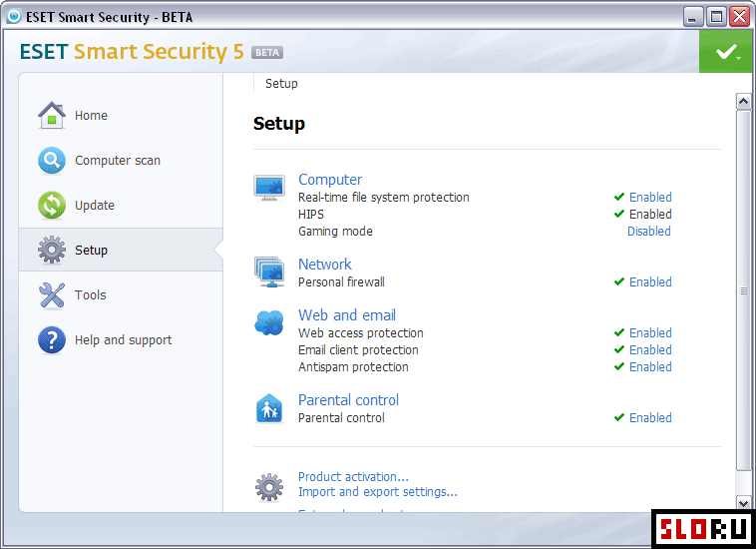Click the Real-time file system protection text
This screenshot has width=756, height=549.
383,197
